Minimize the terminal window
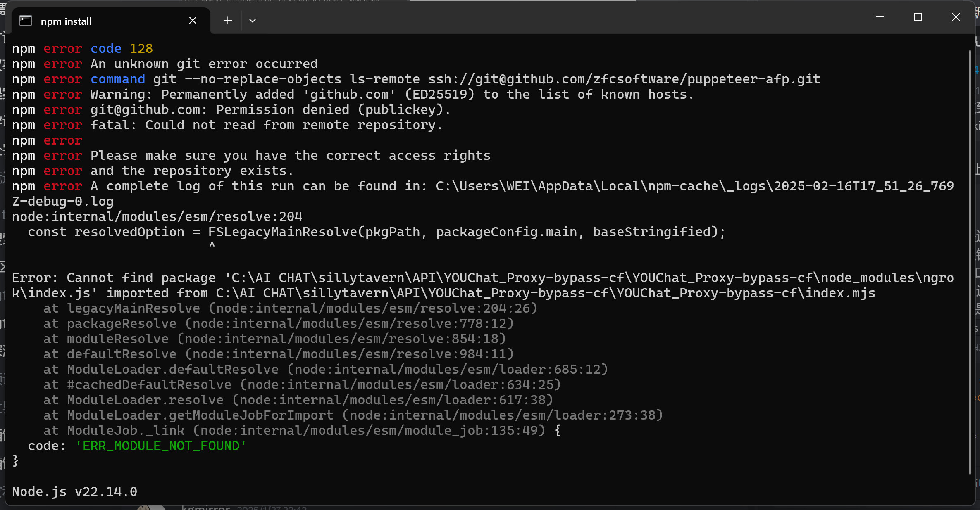 click(x=880, y=17)
